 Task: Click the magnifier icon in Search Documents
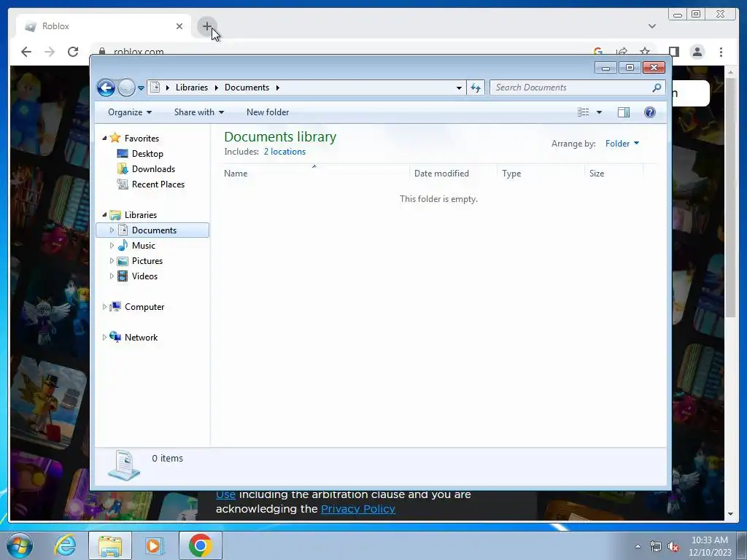pyautogui.click(x=657, y=87)
